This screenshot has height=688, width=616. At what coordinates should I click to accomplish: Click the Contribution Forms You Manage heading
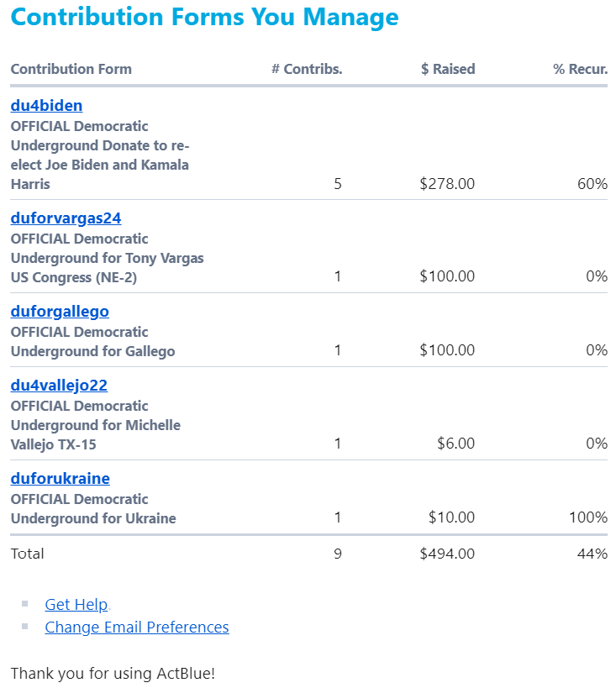[204, 17]
